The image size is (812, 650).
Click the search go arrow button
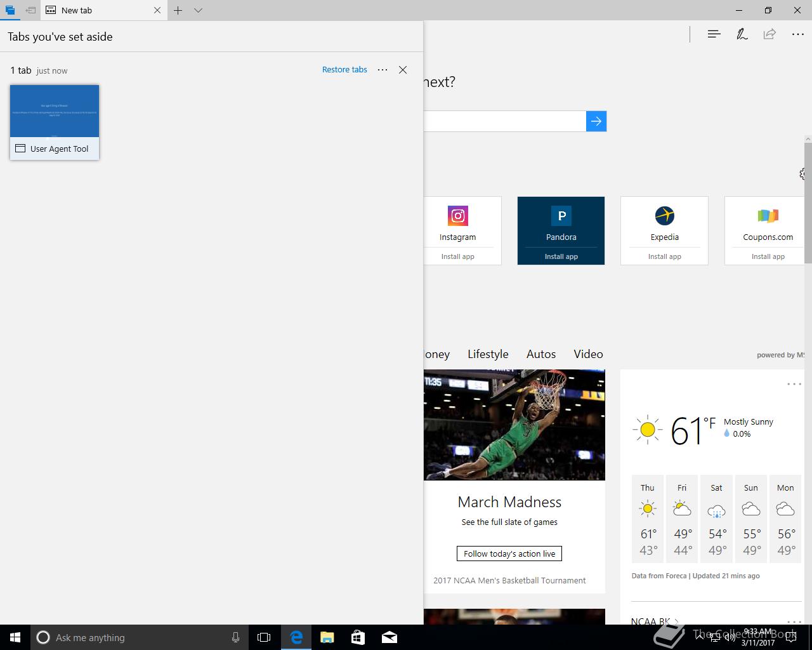[x=596, y=121]
